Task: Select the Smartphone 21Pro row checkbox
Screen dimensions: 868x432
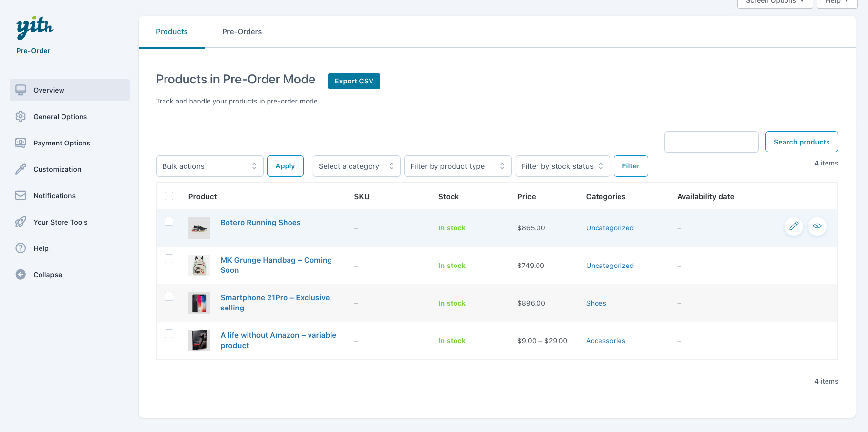Action: click(x=169, y=296)
